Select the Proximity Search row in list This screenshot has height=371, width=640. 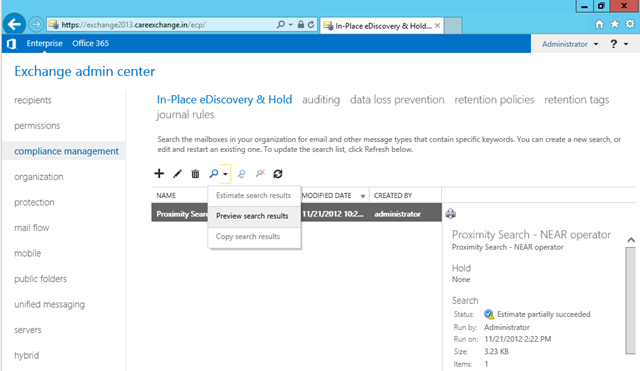296,213
